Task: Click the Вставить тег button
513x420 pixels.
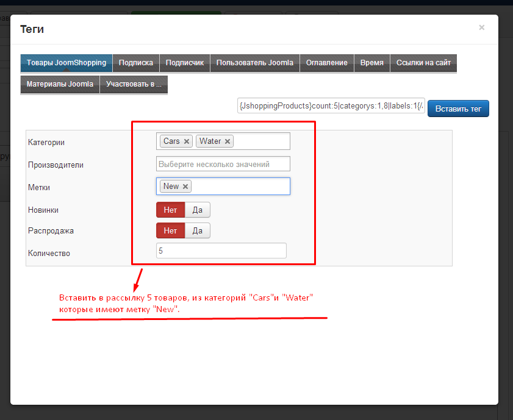Action: (x=458, y=109)
